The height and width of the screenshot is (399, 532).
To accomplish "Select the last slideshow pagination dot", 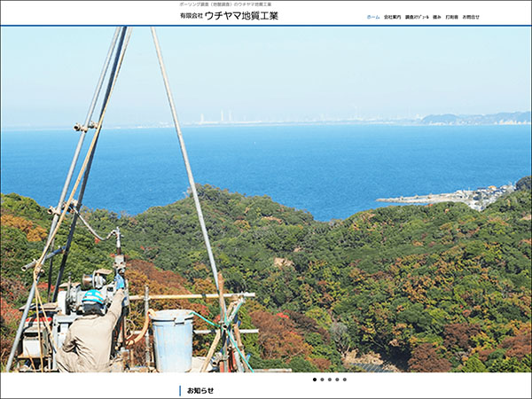I will click(x=345, y=379).
